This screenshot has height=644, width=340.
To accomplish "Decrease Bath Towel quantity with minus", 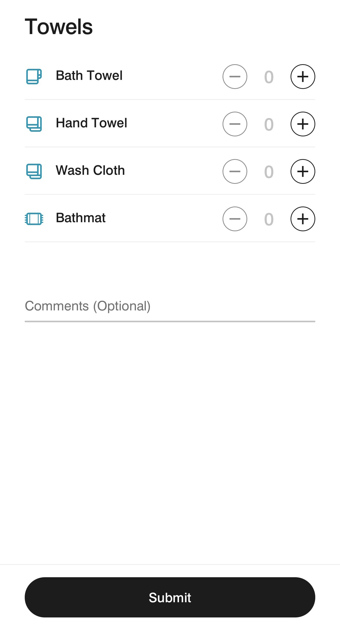I will 235,77.
